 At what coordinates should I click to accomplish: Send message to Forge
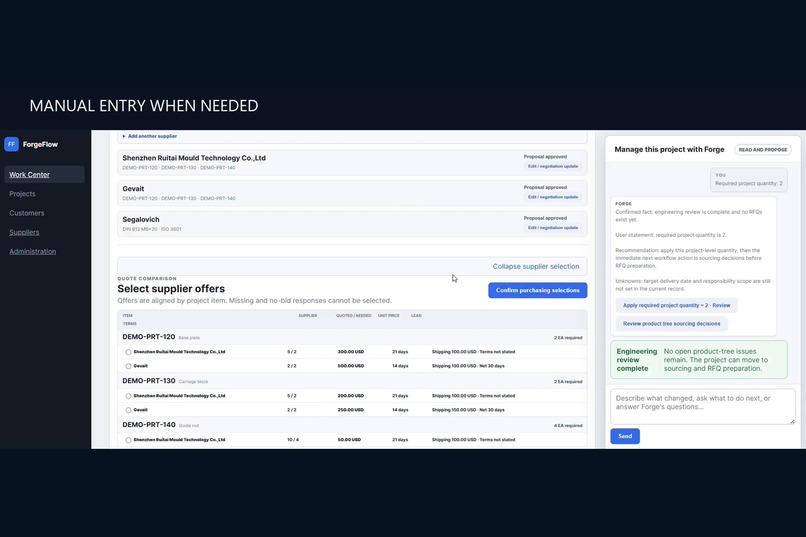click(625, 436)
